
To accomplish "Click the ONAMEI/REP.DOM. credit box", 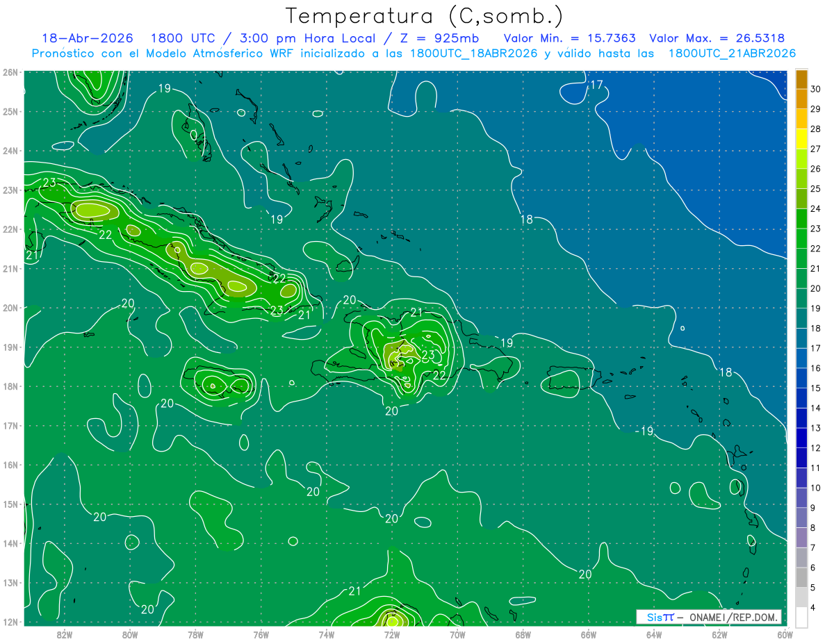I will pyautogui.click(x=708, y=617).
